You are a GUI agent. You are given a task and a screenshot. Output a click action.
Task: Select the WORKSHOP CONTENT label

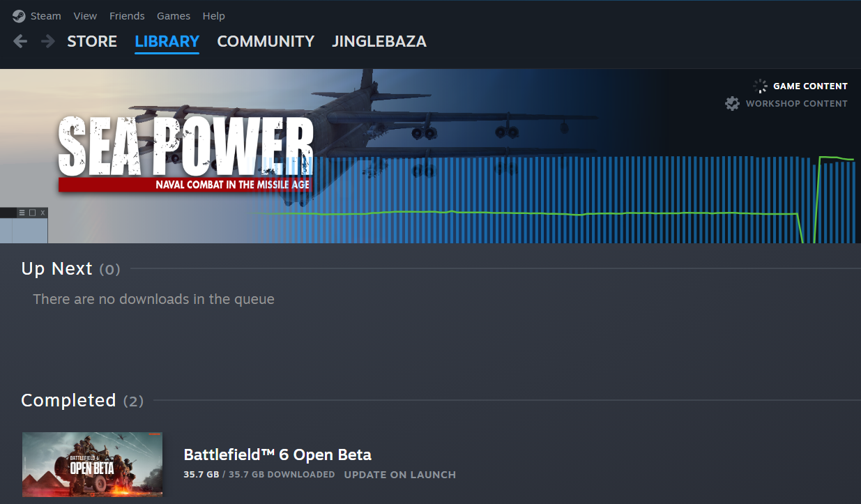tap(797, 104)
